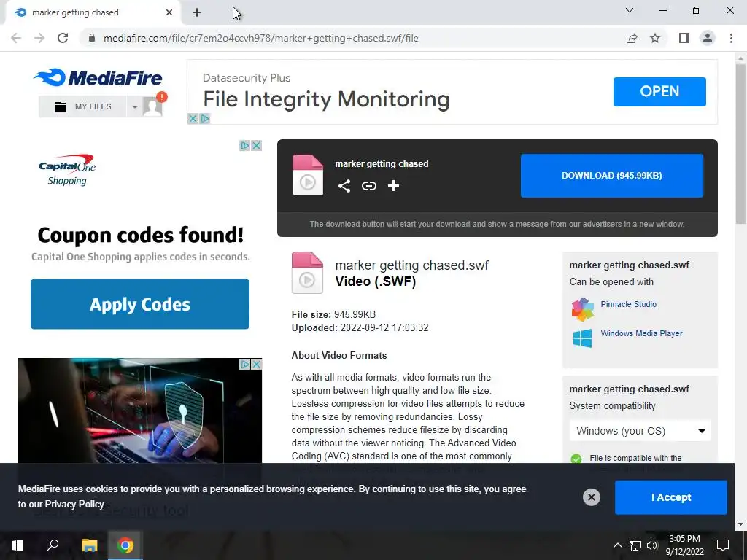Reload the page with refresh icon
This screenshot has width=747, height=560.
pyautogui.click(x=63, y=38)
